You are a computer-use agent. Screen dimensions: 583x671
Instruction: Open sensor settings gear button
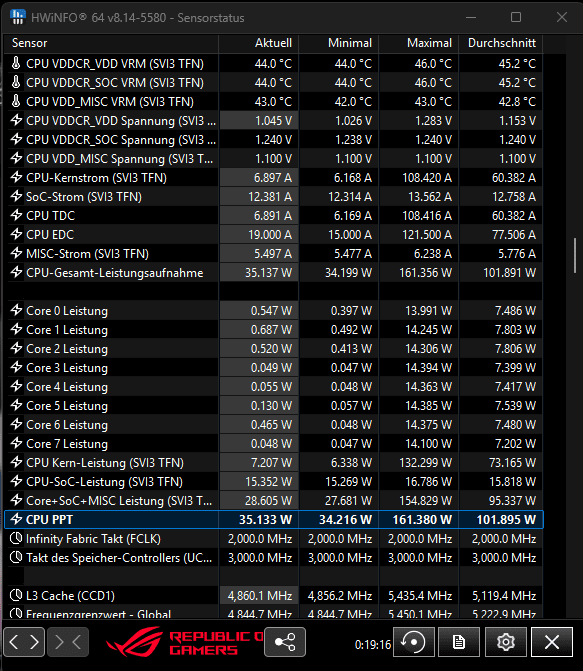point(506,641)
